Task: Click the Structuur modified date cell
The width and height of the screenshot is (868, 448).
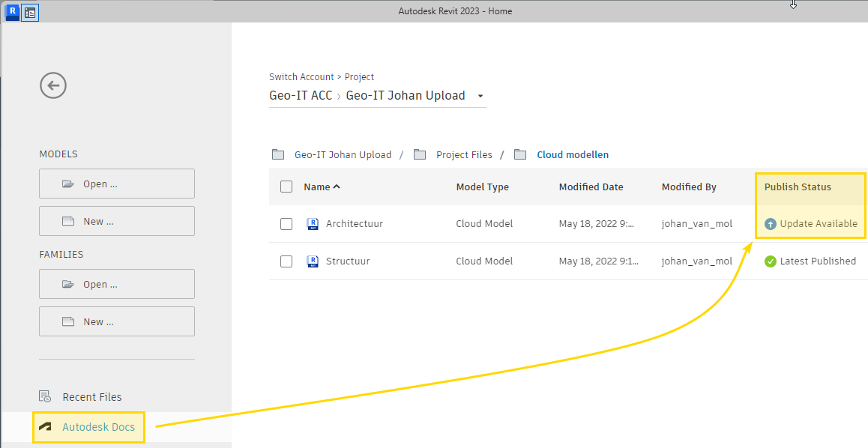Action: pos(598,261)
